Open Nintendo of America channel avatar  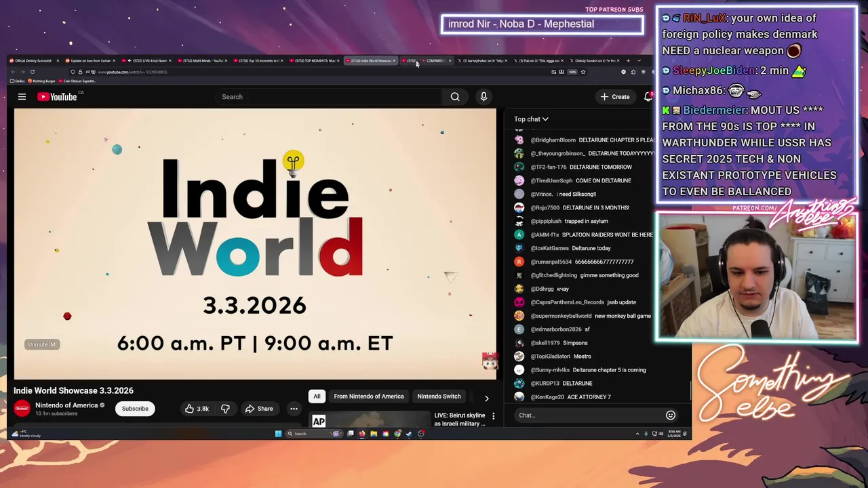(22, 408)
